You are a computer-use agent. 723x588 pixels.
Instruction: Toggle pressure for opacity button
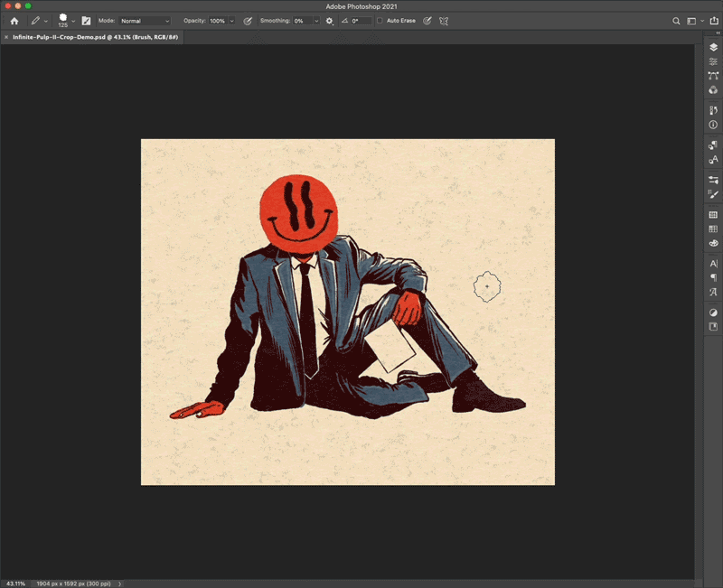click(x=248, y=21)
